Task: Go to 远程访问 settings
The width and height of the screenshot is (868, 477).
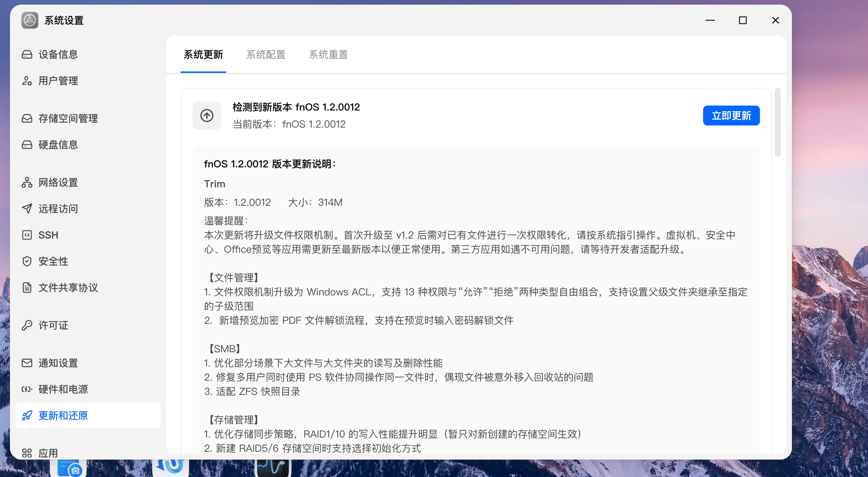Action: tap(88, 209)
